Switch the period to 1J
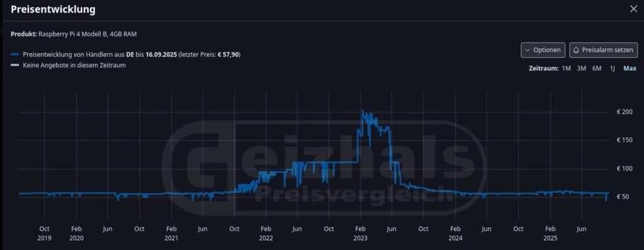The image size is (644, 250). [x=613, y=68]
